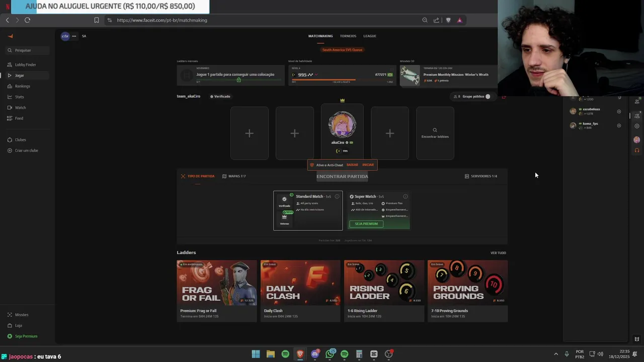Viewport: 644px width, 362px height.
Task: Click the faceit.com address bar
Action: pos(262,20)
